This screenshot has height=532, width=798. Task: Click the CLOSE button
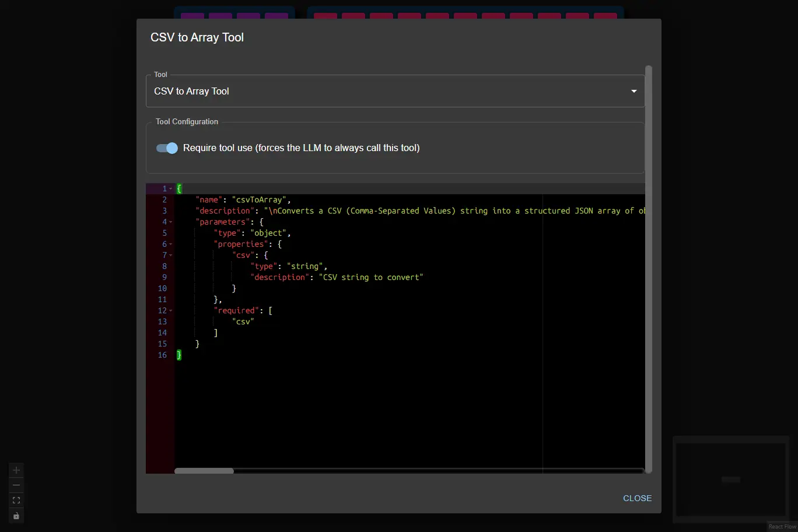637,498
